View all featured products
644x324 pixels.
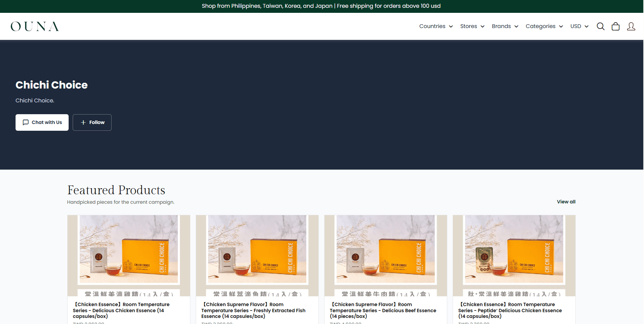coord(566,202)
